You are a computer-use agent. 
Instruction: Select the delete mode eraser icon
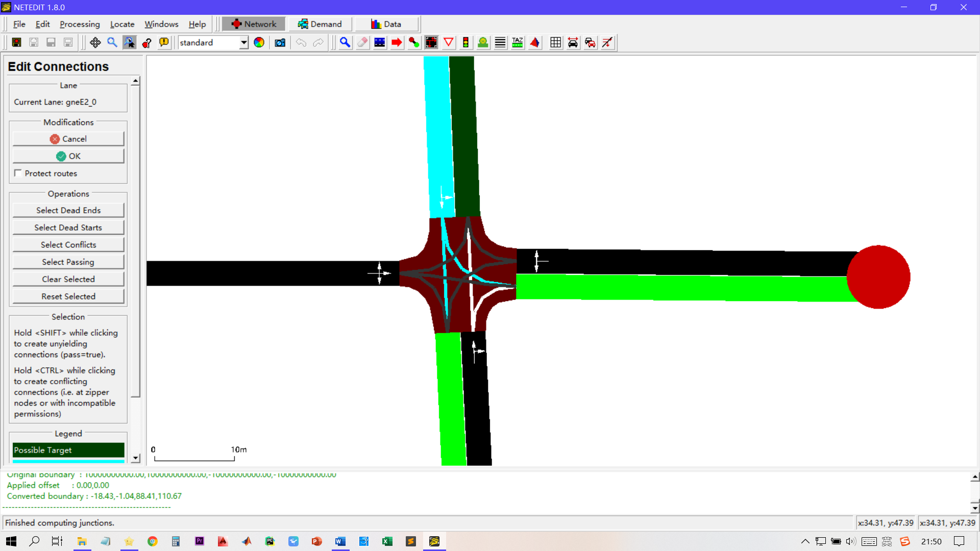[x=362, y=43]
